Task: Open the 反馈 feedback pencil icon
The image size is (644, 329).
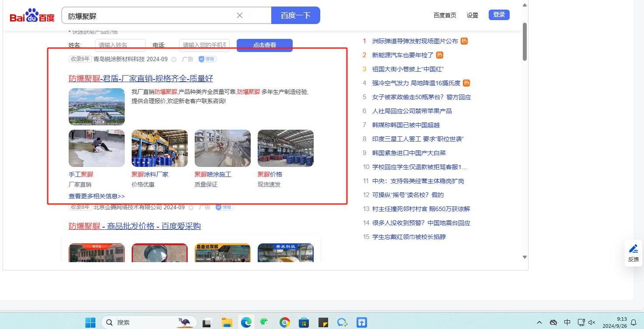Action: tap(633, 249)
